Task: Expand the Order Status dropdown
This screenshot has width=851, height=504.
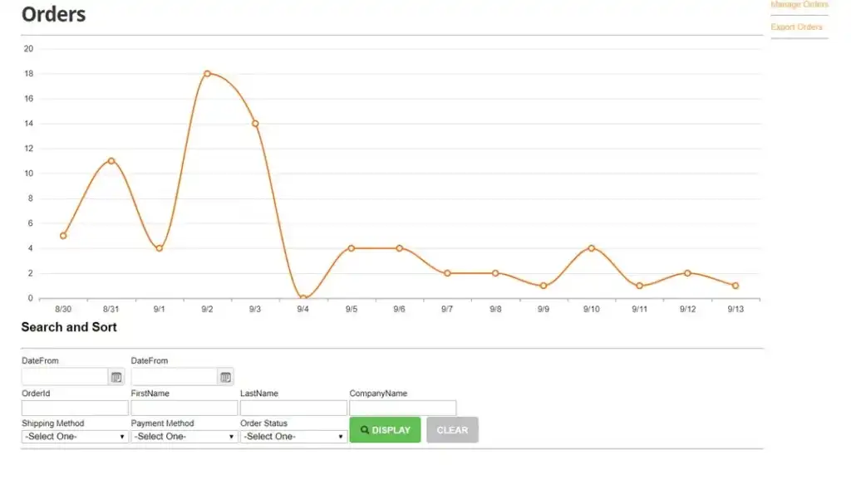Action: pos(293,436)
